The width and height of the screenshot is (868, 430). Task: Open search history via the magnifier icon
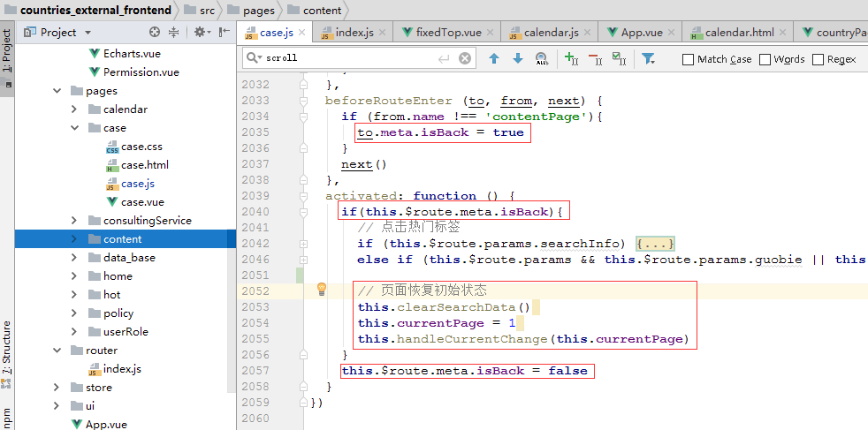(254, 58)
